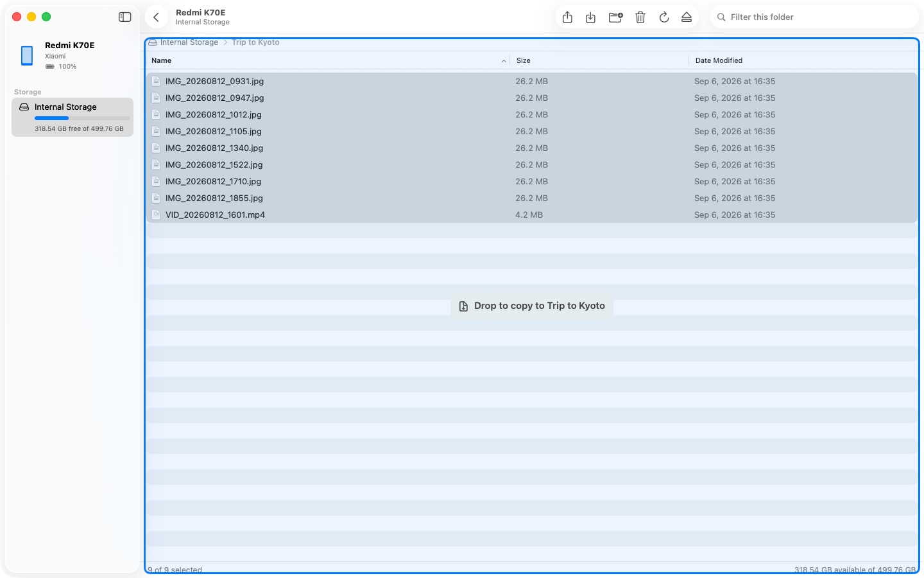Image resolution: width=924 pixels, height=578 pixels.
Task: Click the trash delete icon
Action: click(x=640, y=17)
